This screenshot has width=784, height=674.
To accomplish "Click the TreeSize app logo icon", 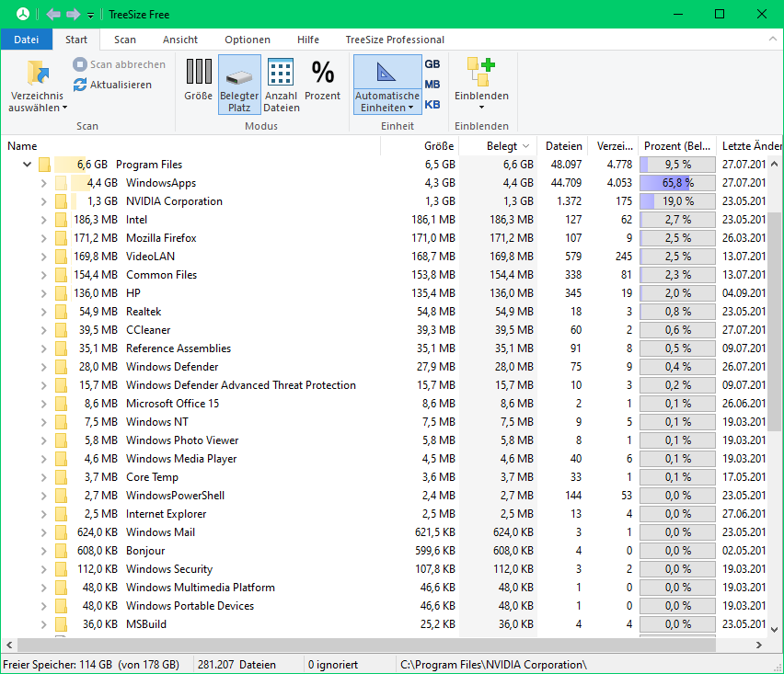I will point(23,14).
